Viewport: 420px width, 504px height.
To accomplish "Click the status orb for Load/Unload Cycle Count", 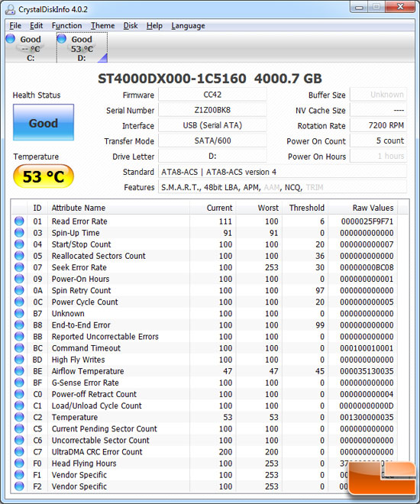I will click(x=19, y=405).
